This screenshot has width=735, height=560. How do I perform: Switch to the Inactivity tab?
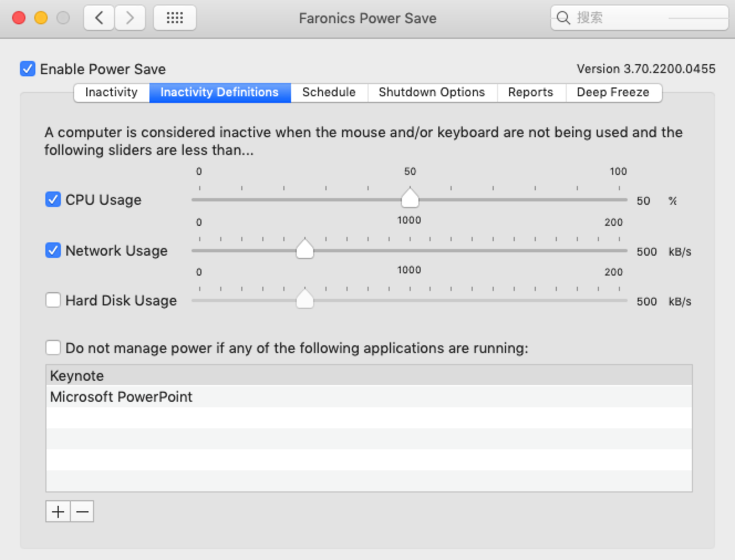click(x=111, y=92)
